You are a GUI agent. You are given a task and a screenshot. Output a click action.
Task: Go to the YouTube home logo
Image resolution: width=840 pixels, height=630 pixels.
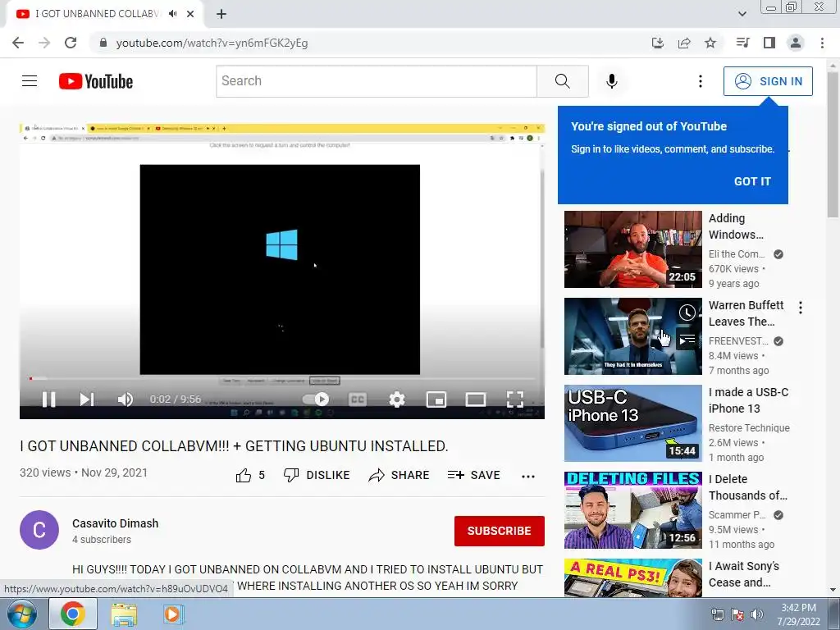click(x=96, y=81)
